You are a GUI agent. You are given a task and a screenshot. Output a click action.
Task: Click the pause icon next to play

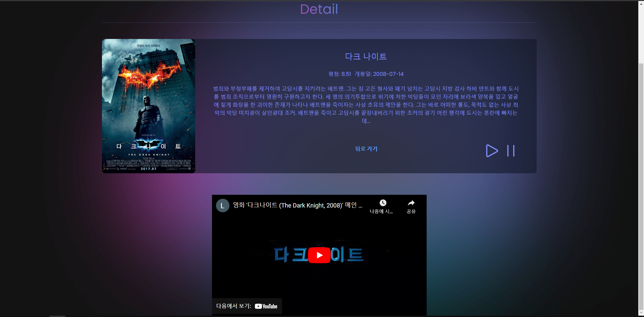(x=510, y=151)
